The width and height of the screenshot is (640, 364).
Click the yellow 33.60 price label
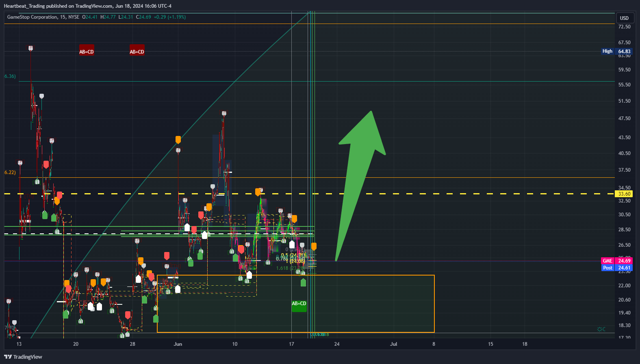(624, 194)
